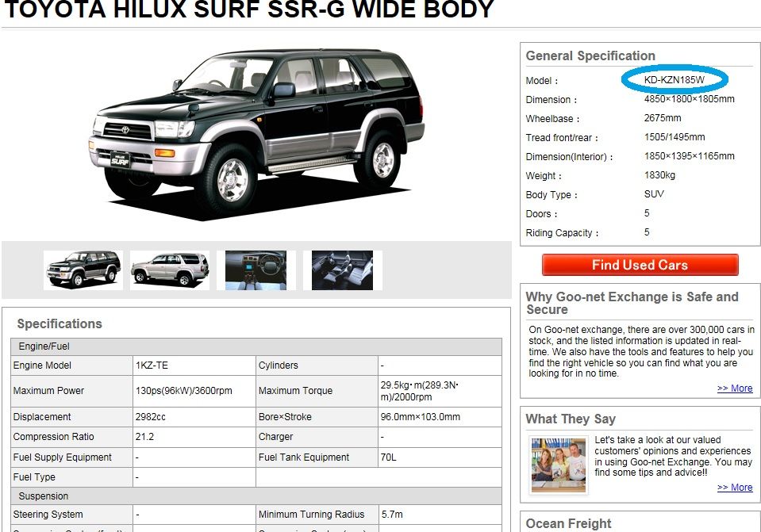Click the Specifications heading
Screen dimensions: 761x532
(60, 324)
